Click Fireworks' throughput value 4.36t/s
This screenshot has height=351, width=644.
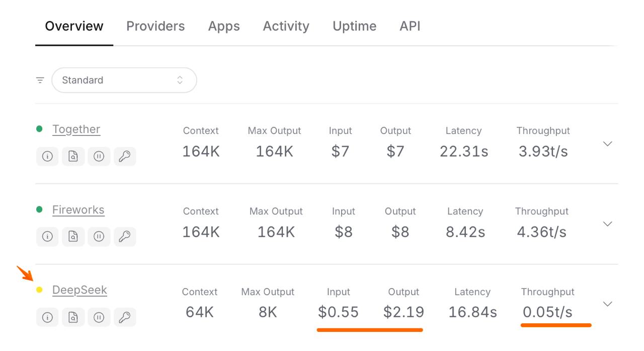[x=542, y=232]
